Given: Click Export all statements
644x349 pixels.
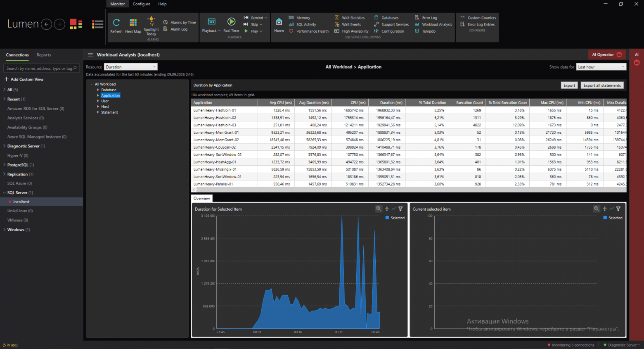Looking at the screenshot, I should point(602,85).
